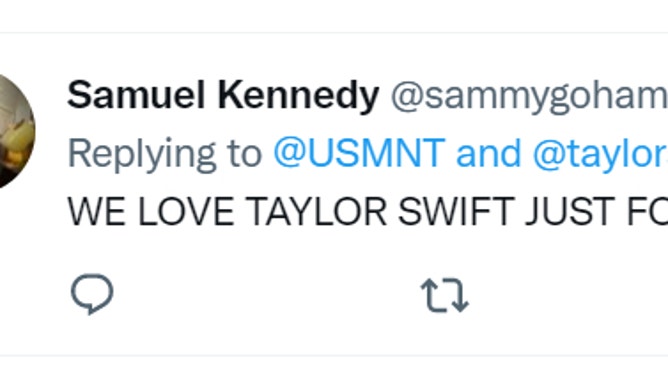Select the word 'SWIFT' in the tweet
Viewport: 668px width, 376px height.
coord(456,211)
